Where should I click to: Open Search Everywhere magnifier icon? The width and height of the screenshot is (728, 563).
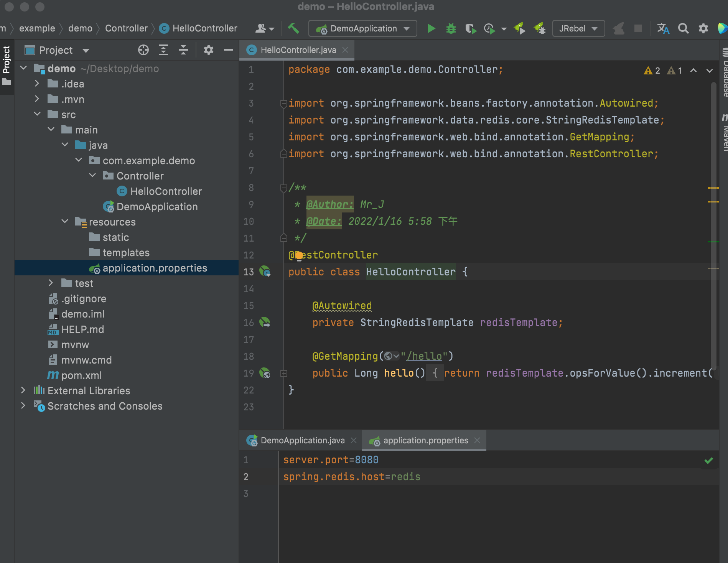[683, 29]
